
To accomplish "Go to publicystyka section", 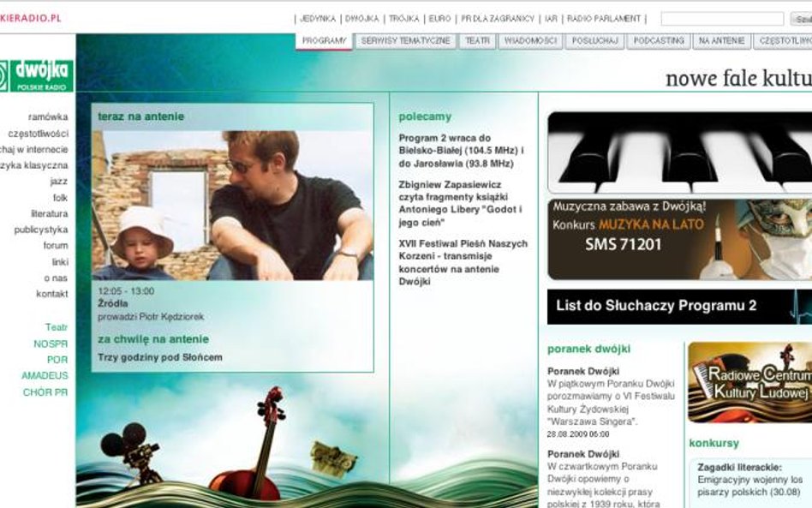I will tap(41, 230).
